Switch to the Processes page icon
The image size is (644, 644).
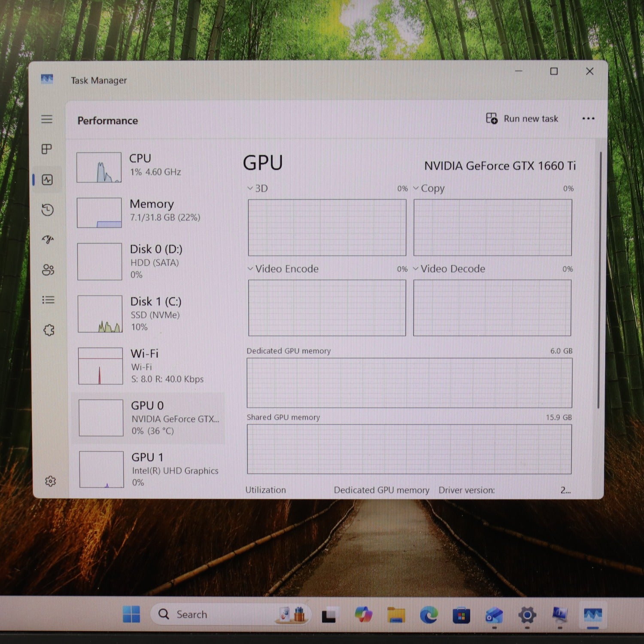pos(47,149)
